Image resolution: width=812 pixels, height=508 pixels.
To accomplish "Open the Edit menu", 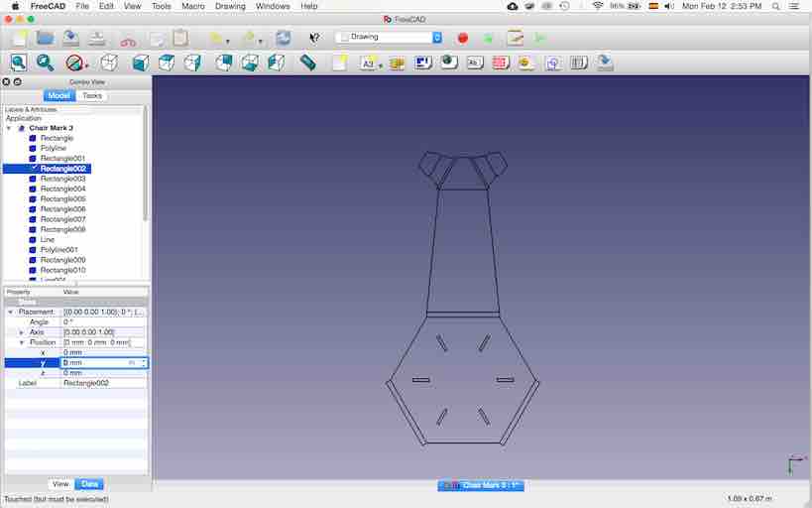I will 106,6.
